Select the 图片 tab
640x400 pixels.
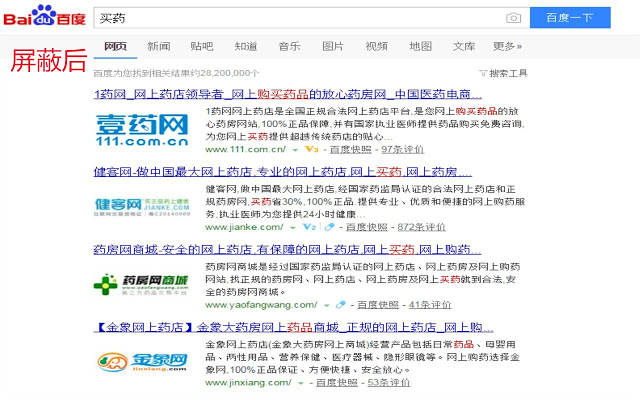click(332, 46)
